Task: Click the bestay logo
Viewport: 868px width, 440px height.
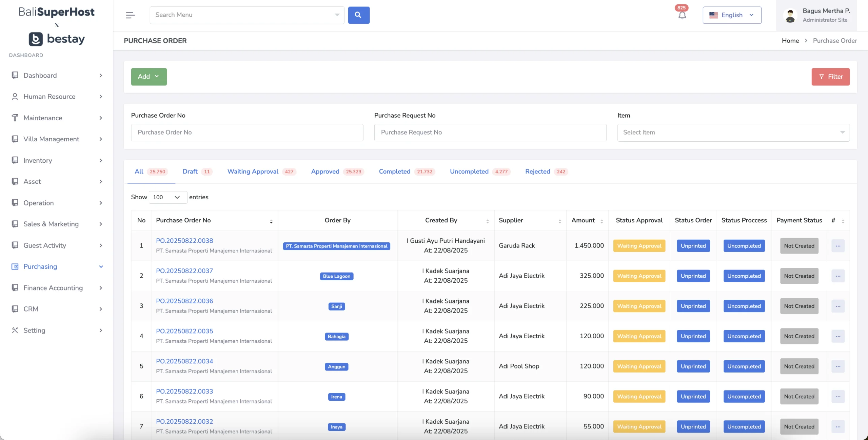Action: pyautogui.click(x=57, y=39)
